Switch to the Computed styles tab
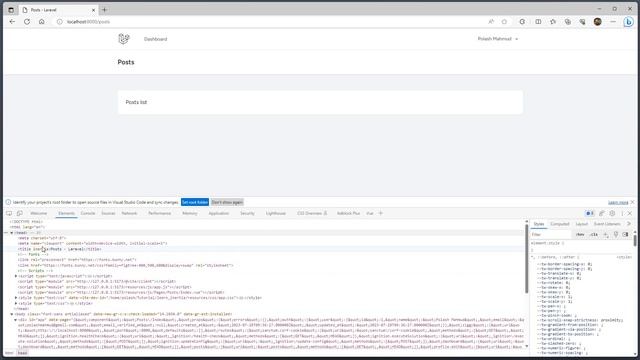The image size is (640, 360). (x=560, y=224)
